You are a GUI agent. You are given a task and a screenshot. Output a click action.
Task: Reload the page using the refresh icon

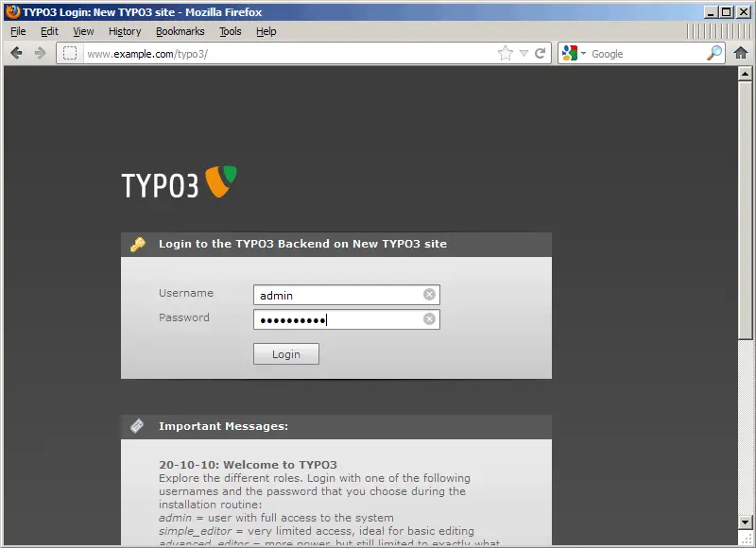[x=541, y=54]
